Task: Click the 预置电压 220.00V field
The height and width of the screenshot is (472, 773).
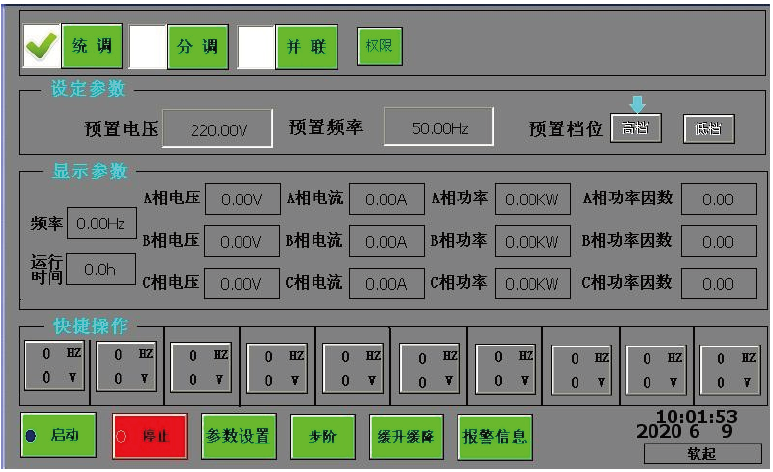Action: (217, 129)
